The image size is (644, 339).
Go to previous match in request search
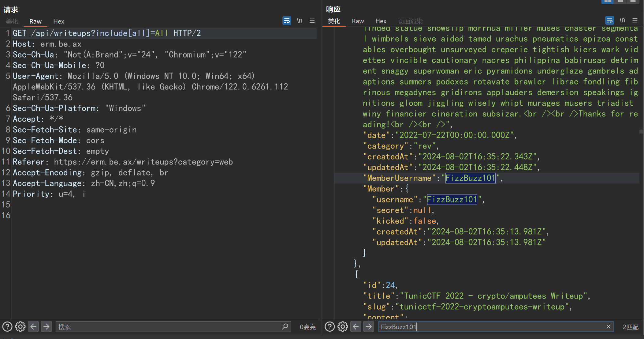(x=33, y=327)
